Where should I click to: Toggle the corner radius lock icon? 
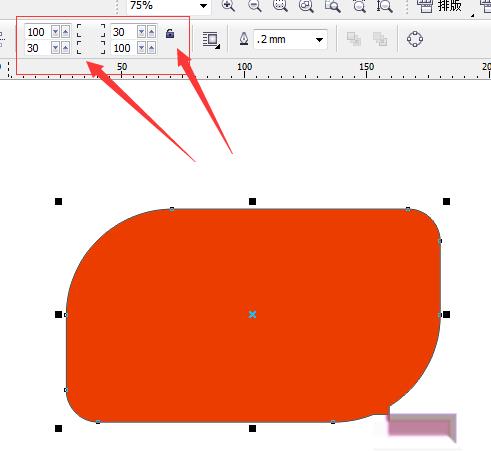tap(170, 33)
